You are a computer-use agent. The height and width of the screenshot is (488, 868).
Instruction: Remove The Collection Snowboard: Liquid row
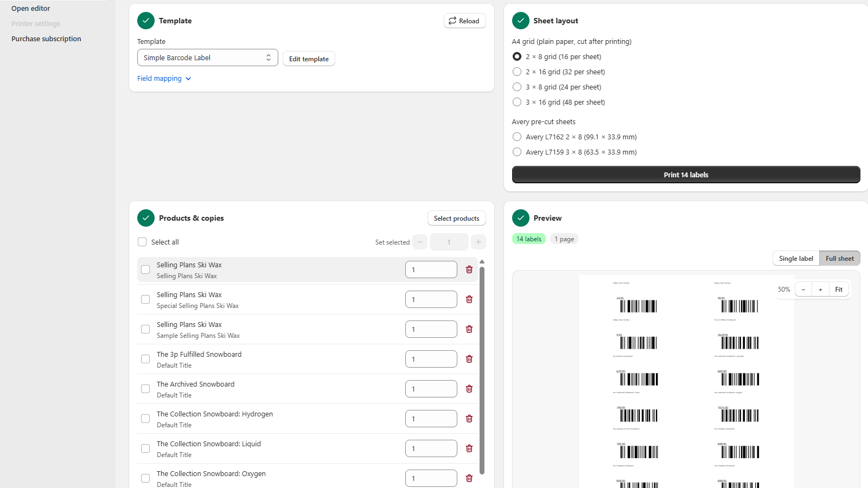469,448
